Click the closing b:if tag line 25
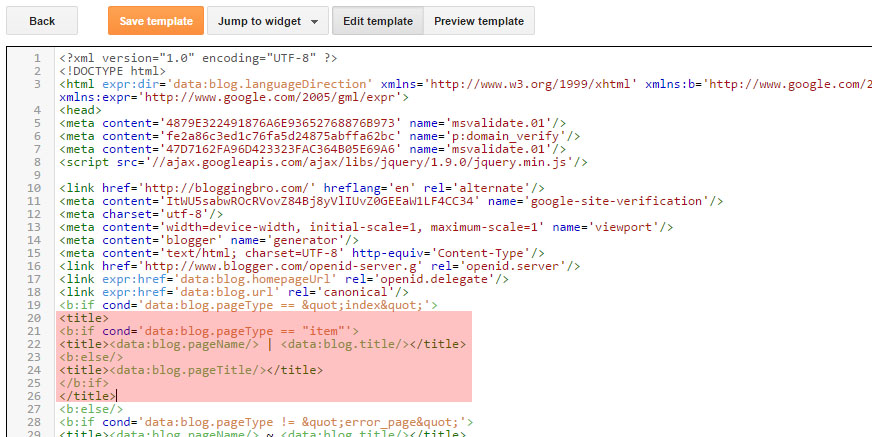Screen dimensions: 872x437 pyautogui.click(x=84, y=383)
